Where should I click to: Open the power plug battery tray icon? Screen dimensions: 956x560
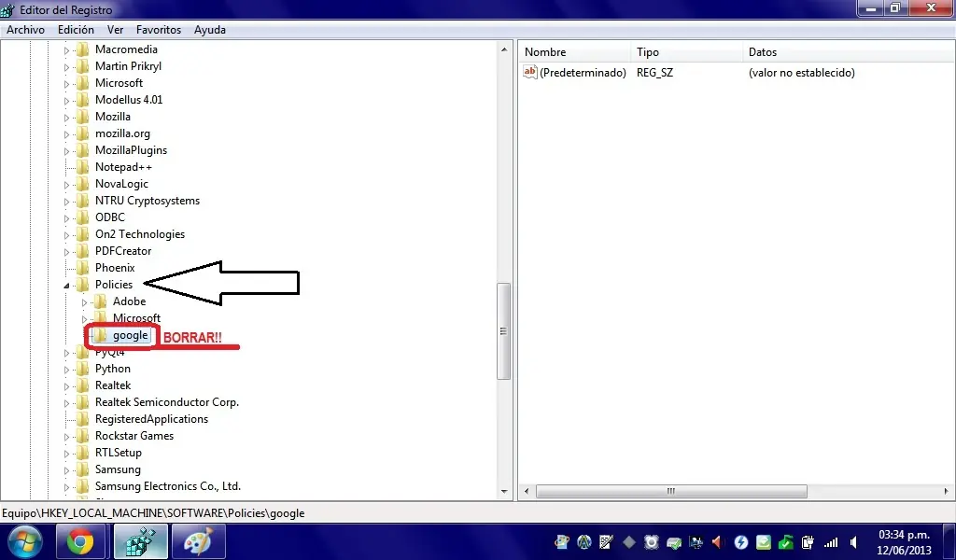[808, 541]
